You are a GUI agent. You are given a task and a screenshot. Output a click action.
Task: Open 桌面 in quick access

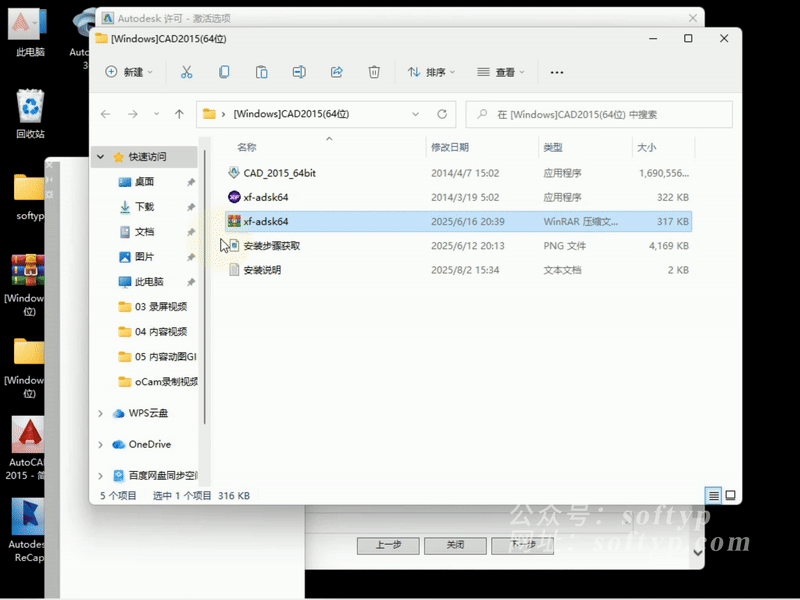pos(144,182)
